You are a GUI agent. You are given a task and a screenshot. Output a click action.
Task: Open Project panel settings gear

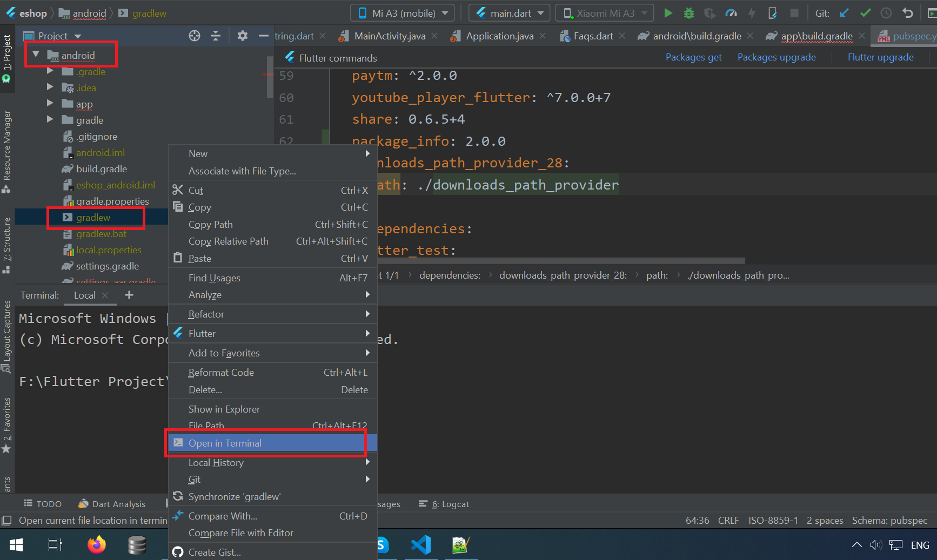click(242, 36)
